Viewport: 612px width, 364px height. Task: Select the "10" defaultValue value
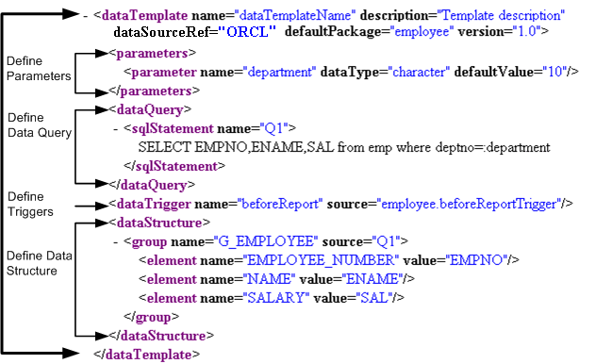[x=555, y=73]
